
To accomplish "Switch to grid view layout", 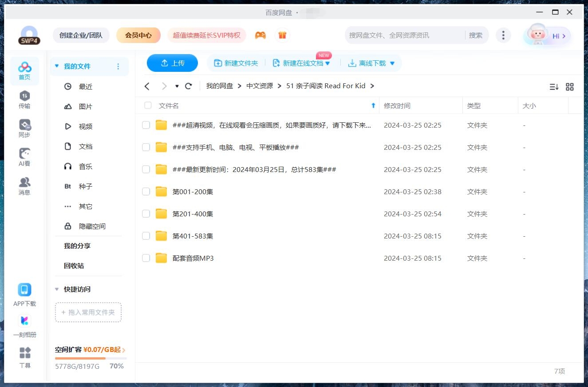I will 570,87.
